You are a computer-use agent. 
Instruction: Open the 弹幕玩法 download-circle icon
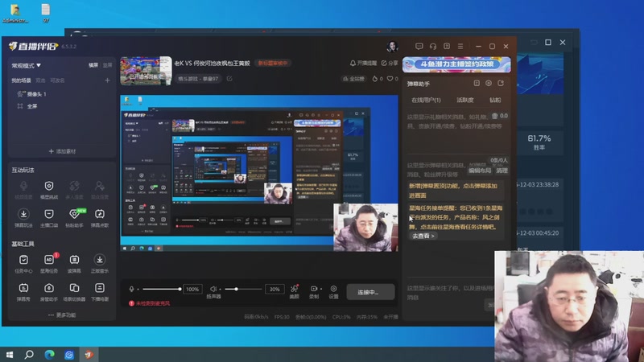point(23,214)
